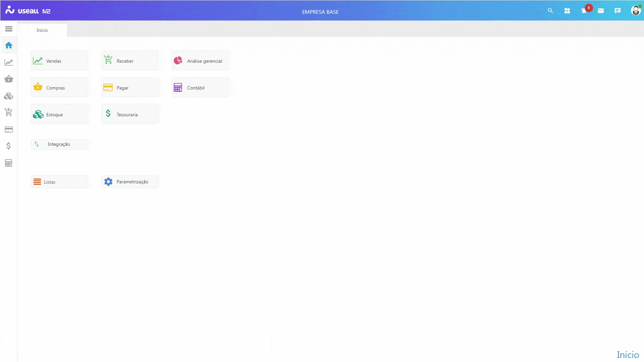Click the home icon in sidebar
Viewport: 644px width, 362px height.
(x=9, y=45)
